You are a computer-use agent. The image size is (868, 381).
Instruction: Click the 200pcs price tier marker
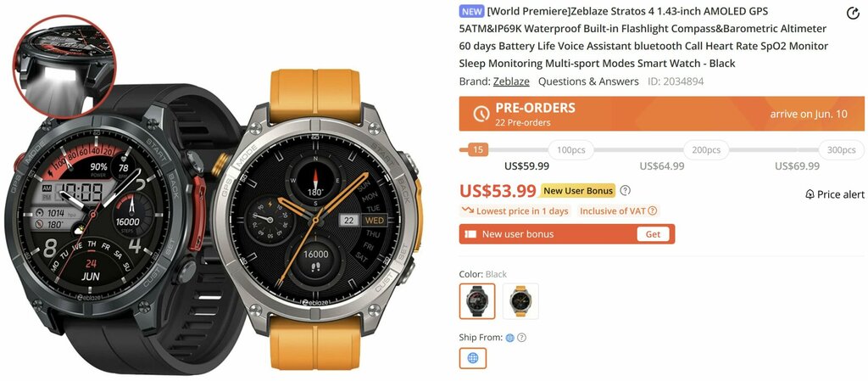(706, 150)
